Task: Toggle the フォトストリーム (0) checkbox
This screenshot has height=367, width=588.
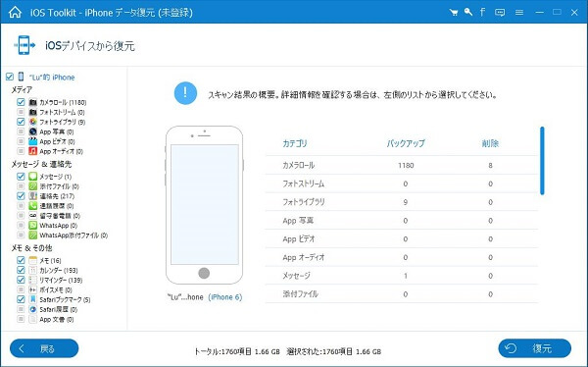Action: tap(21, 112)
